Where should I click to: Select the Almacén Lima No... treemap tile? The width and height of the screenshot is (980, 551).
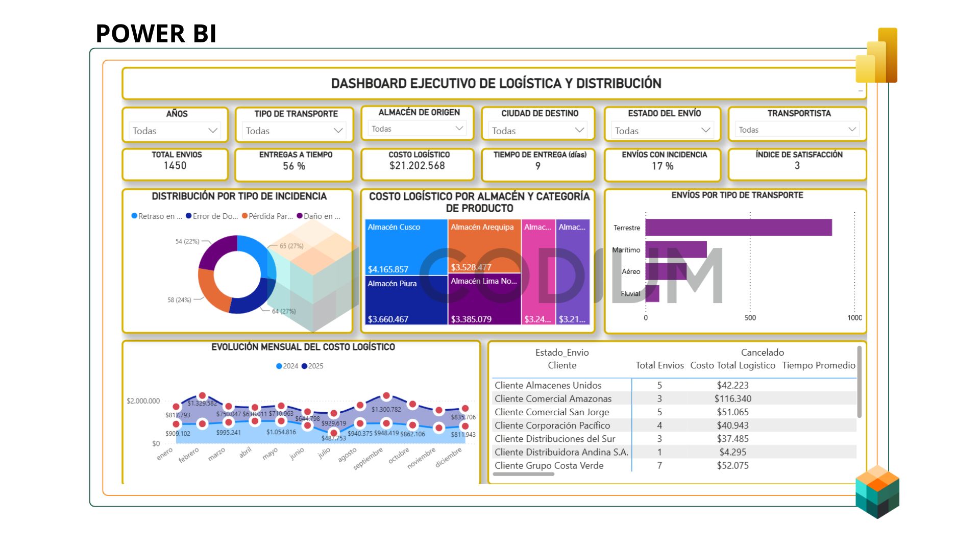pyautogui.click(x=484, y=299)
